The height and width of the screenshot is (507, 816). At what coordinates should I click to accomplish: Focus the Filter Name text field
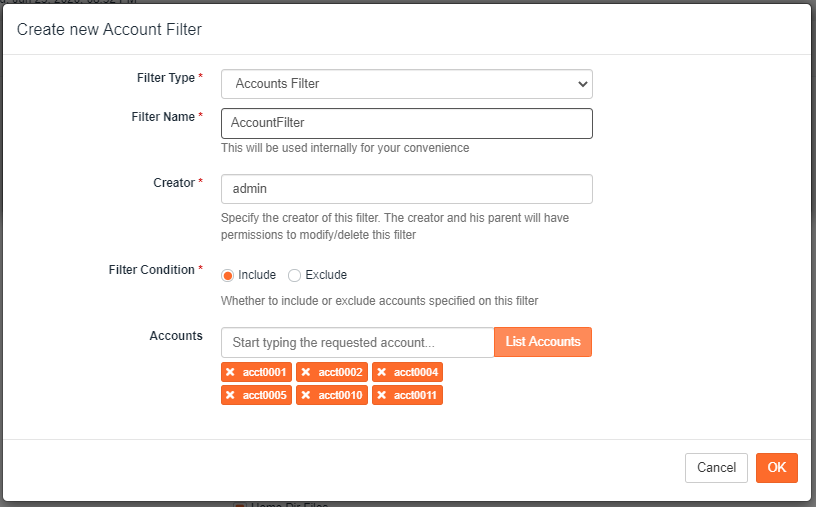406,123
